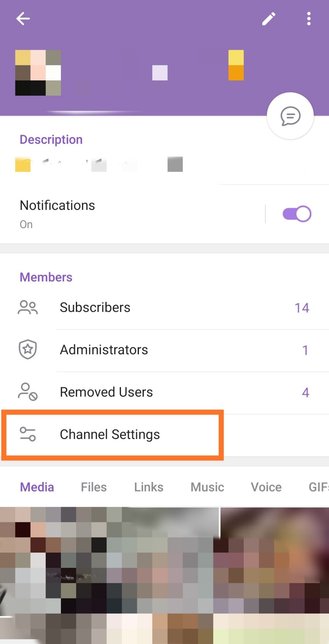
Task: Tap the back arrow icon
Action: pos(23,19)
